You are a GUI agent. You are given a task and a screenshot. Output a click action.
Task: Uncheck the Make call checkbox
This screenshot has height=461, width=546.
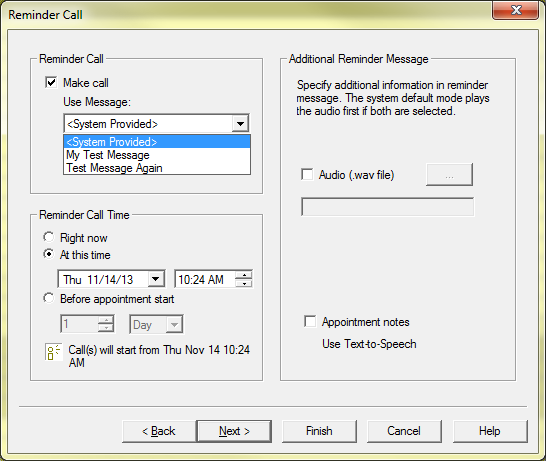coord(51,83)
